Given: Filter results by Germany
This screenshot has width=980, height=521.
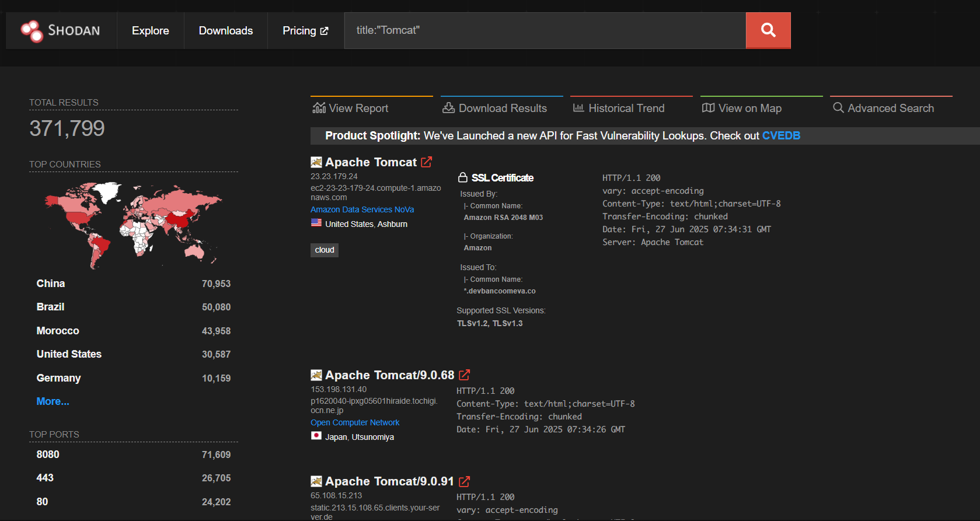Looking at the screenshot, I should pyautogui.click(x=58, y=378).
